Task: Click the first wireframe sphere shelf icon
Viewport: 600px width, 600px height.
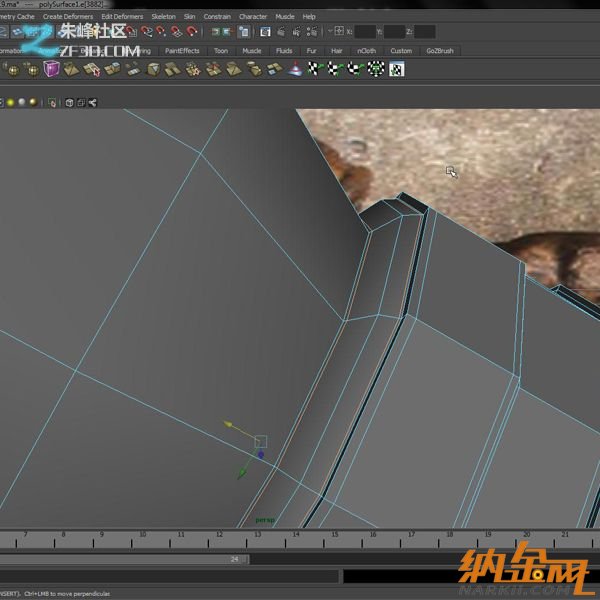Action: tap(12, 69)
